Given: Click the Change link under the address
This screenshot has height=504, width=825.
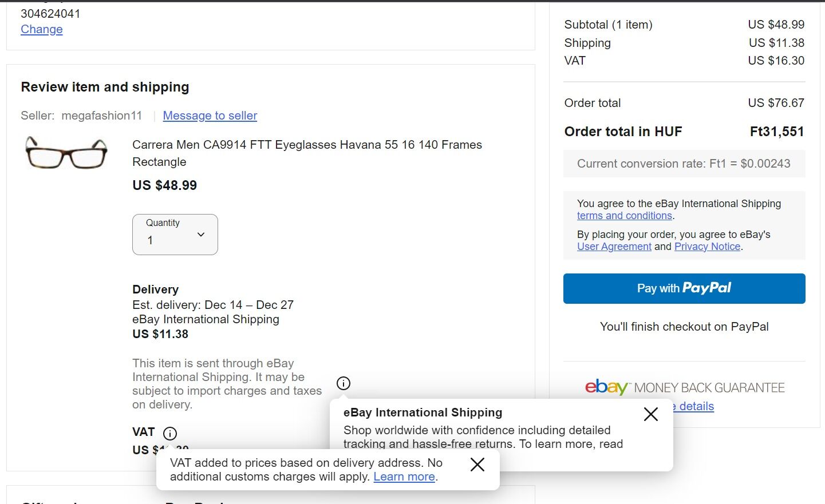Looking at the screenshot, I should click(x=42, y=29).
